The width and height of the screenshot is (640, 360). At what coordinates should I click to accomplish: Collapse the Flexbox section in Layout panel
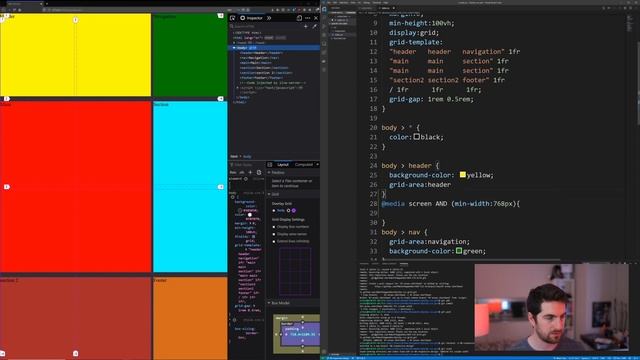269,173
